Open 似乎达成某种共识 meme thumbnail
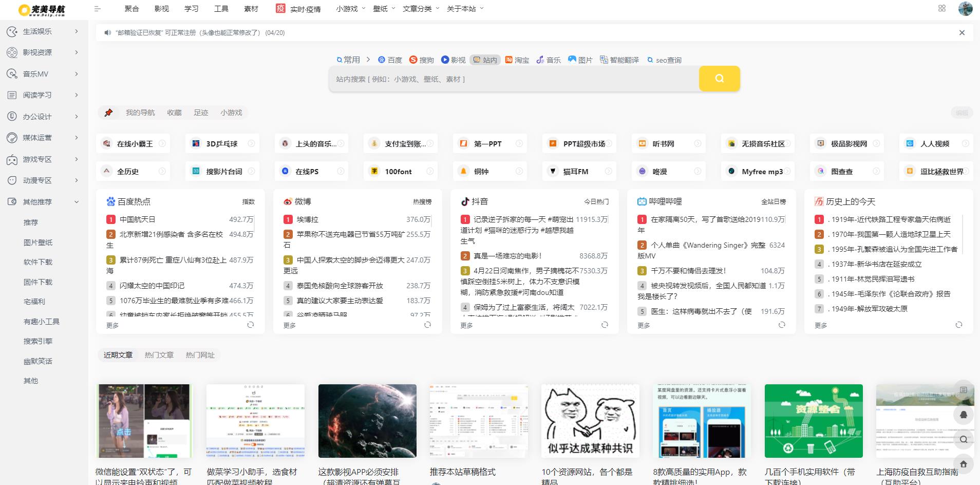Viewport: 980px width, 485px height. pyautogui.click(x=590, y=421)
